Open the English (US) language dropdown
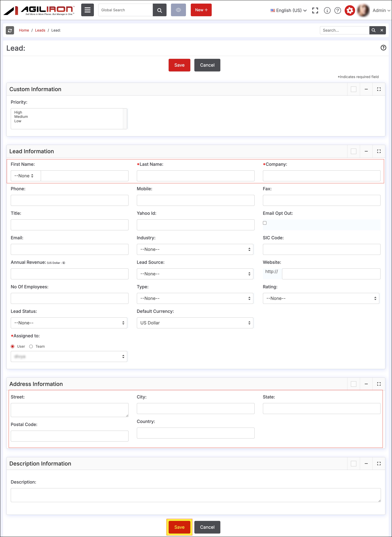 point(288,10)
